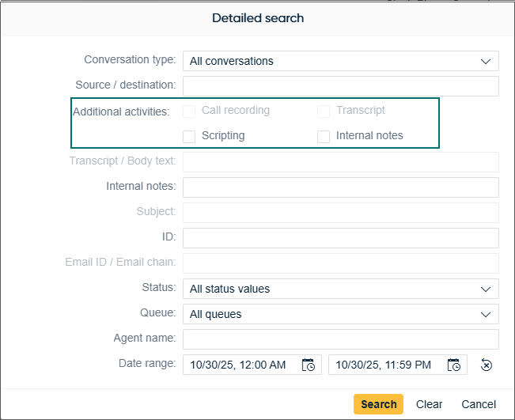Screen dimensions: 515x420
Task: Enable the Scripting checkbox
Action: [189, 136]
